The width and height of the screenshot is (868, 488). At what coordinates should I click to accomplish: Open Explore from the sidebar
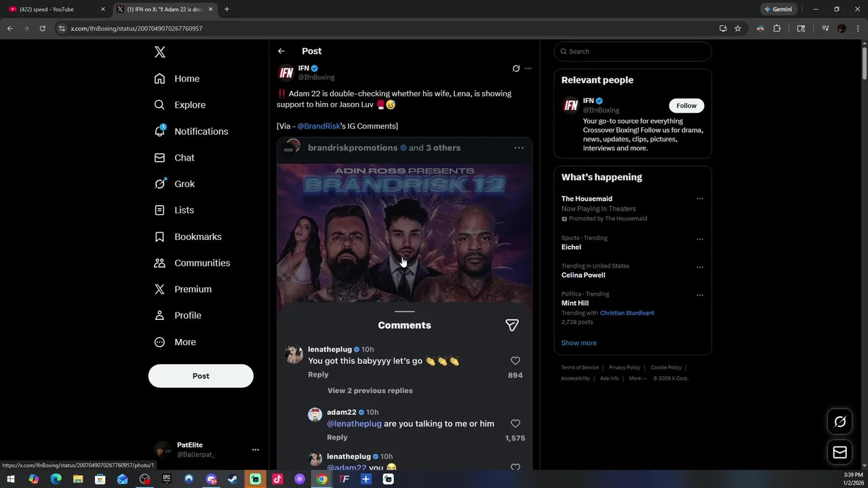pos(180,105)
